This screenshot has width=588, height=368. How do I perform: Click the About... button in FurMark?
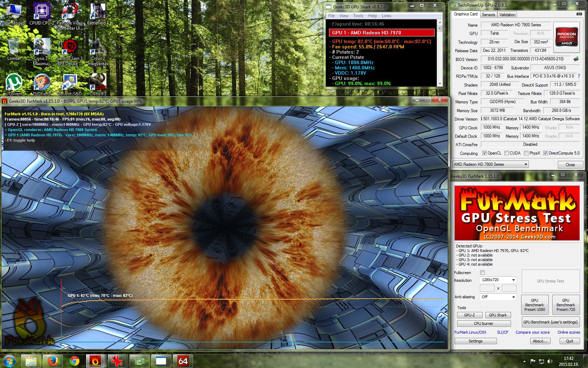point(540,341)
